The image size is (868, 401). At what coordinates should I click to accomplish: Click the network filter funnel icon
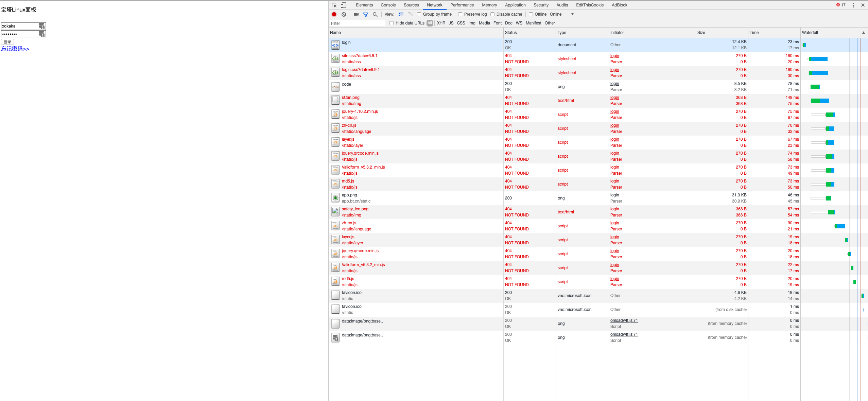tap(365, 14)
